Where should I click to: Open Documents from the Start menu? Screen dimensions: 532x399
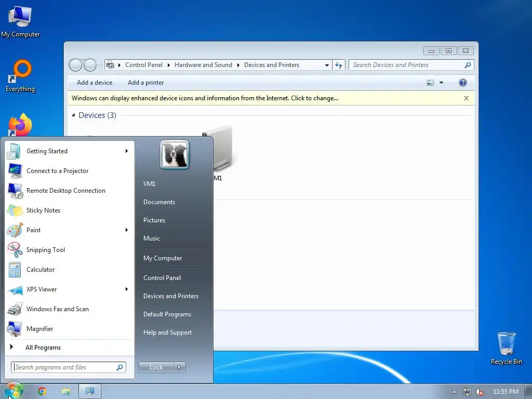tap(159, 202)
